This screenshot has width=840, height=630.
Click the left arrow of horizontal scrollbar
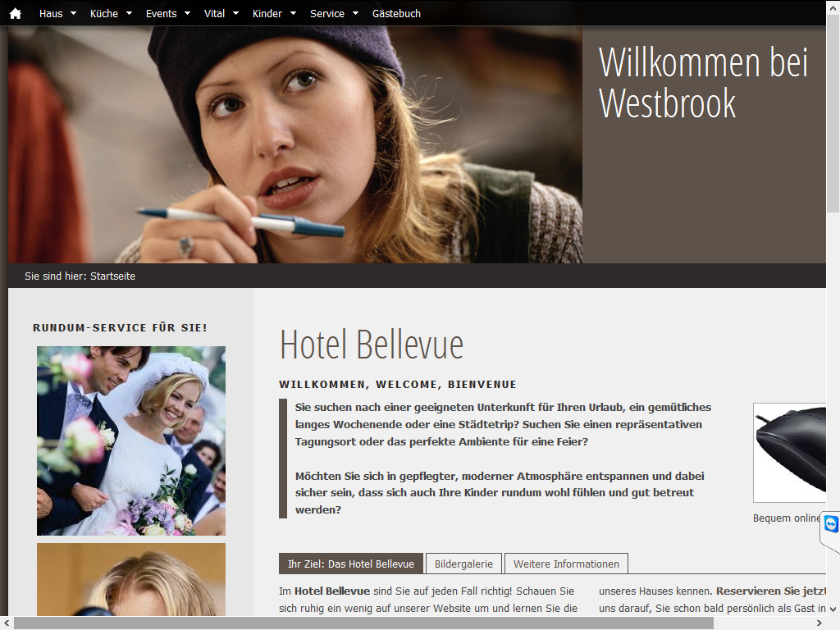coord(7,623)
